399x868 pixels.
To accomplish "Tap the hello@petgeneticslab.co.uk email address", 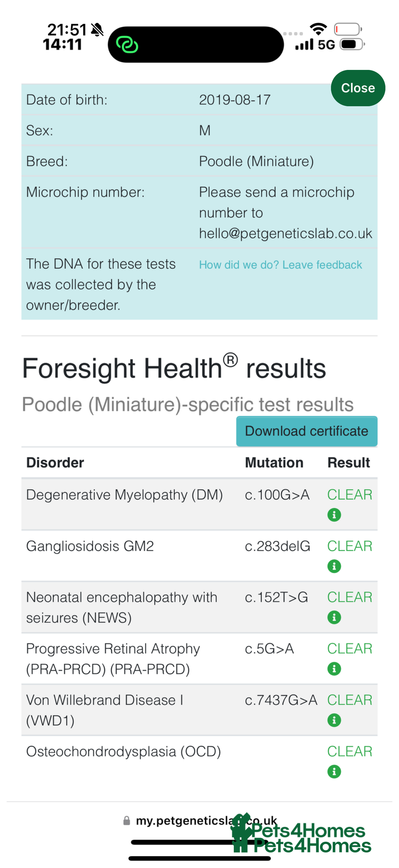I will coord(285,234).
